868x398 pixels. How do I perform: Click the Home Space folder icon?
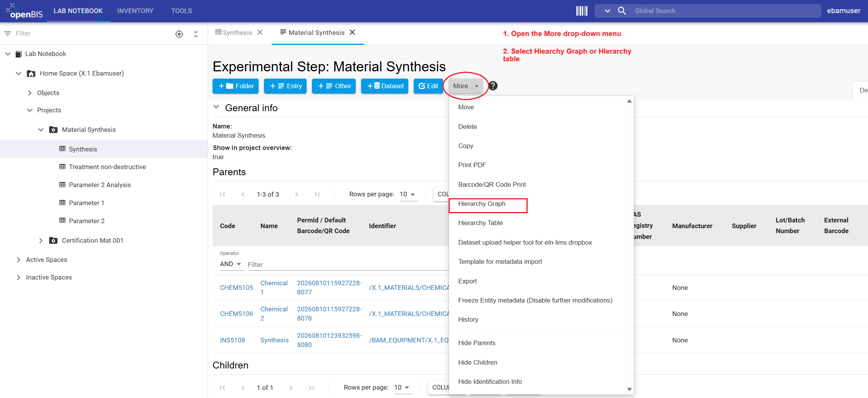click(x=31, y=73)
